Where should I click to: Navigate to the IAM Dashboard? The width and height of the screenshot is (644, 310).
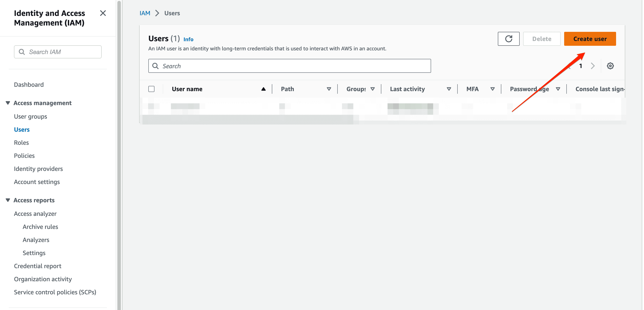29,84
